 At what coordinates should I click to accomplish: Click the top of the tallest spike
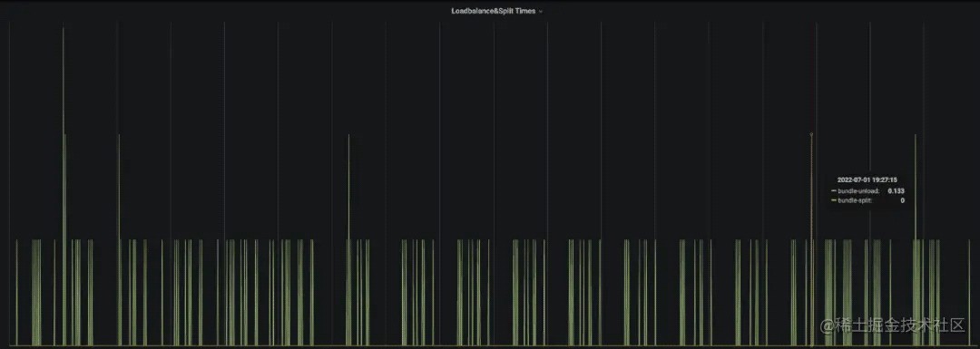click(64, 28)
